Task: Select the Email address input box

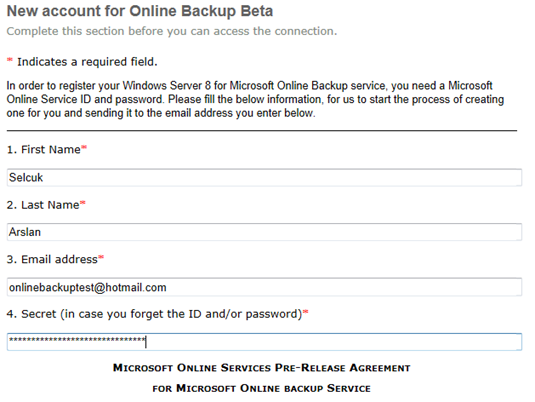Action: coord(264,287)
